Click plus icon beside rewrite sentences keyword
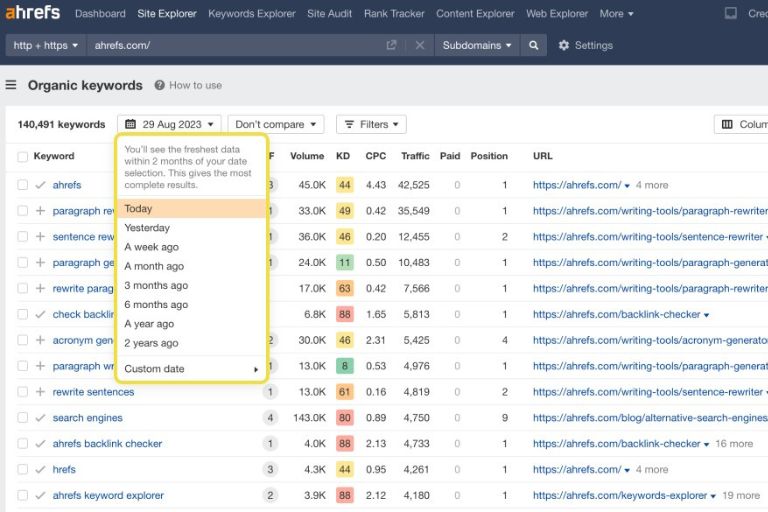 pyautogui.click(x=40, y=392)
